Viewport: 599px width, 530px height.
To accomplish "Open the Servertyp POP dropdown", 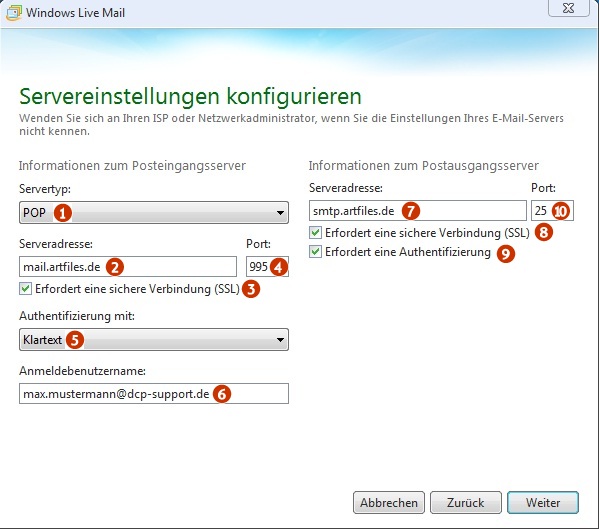I will point(154,213).
